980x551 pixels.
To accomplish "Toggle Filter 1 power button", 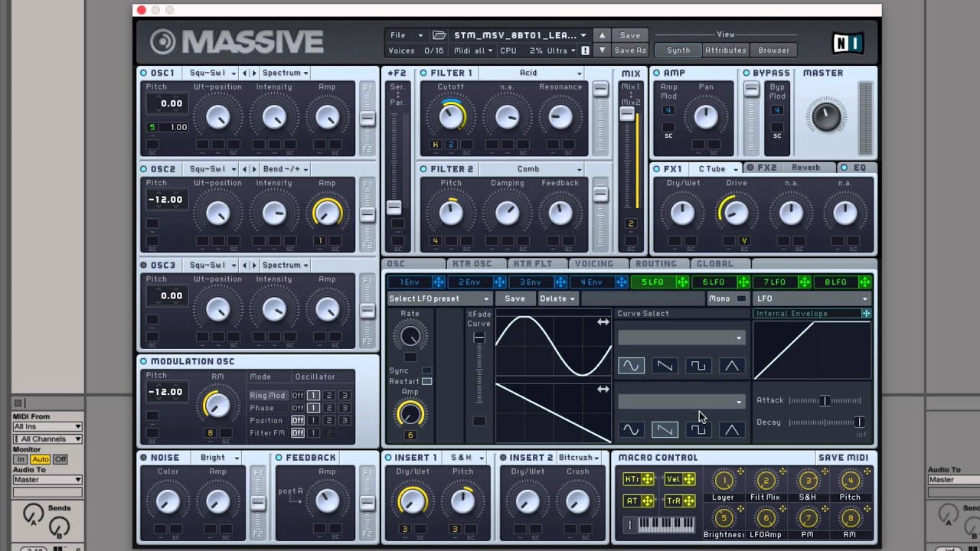I will coord(423,73).
